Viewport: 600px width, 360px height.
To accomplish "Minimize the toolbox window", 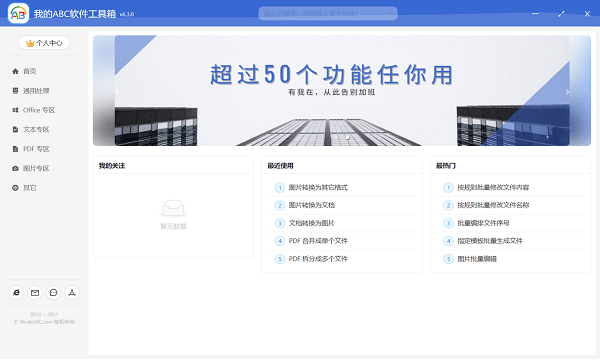I will click(535, 14).
